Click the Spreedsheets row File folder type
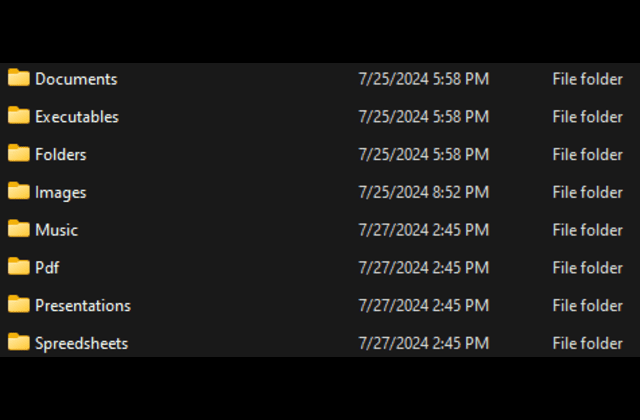The width and height of the screenshot is (640, 420). point(587,344)
